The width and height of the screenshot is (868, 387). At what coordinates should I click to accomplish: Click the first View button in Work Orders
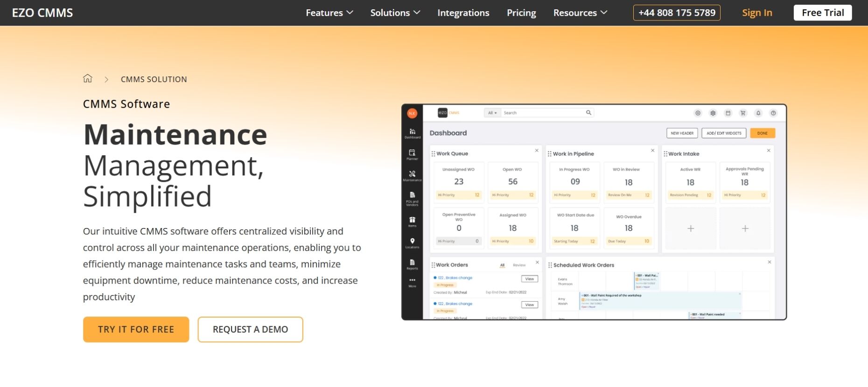coord(530,279)
